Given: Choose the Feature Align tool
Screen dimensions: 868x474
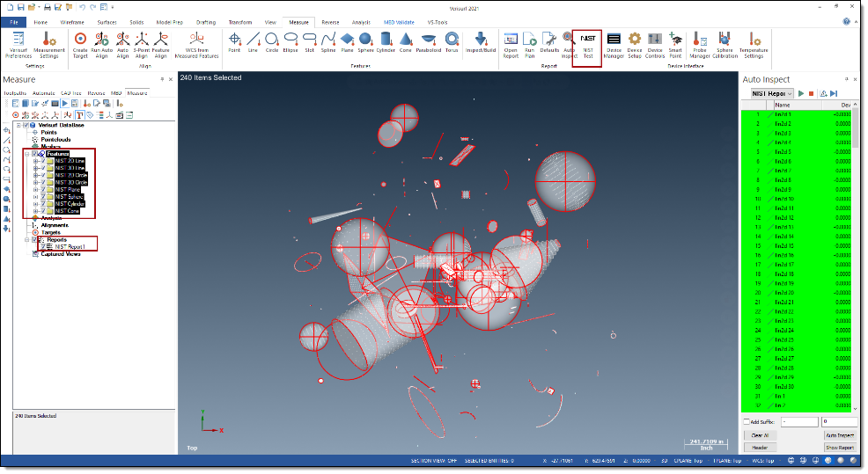Looking at the screenshot, I should tap(160, 45).
